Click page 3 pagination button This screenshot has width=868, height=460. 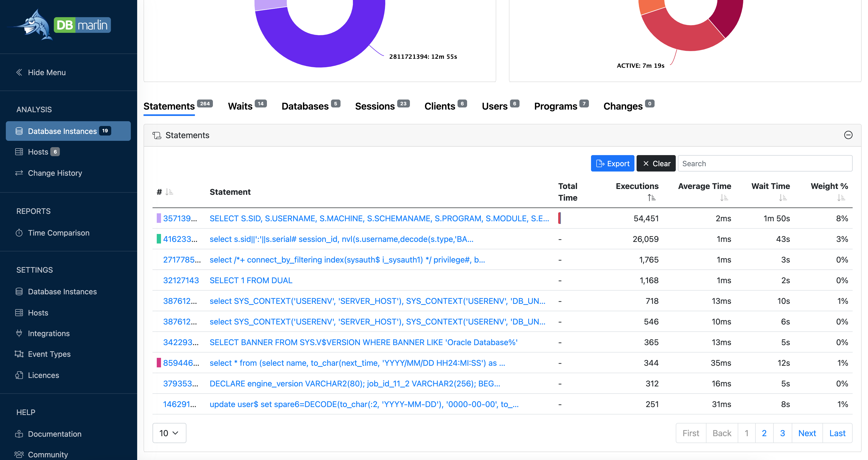coord(782,433)
